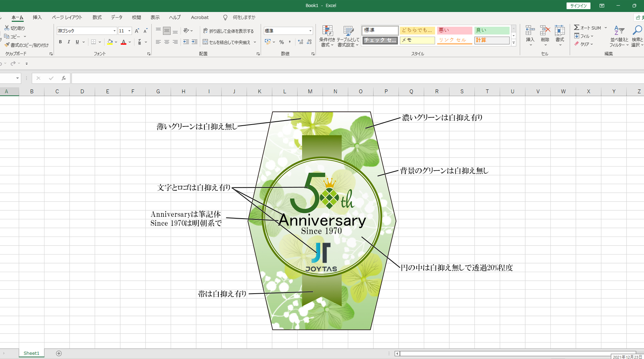644x359 pixels.
Task: Open the Fill (フィル) dropdown
Action: pos(584,36)
